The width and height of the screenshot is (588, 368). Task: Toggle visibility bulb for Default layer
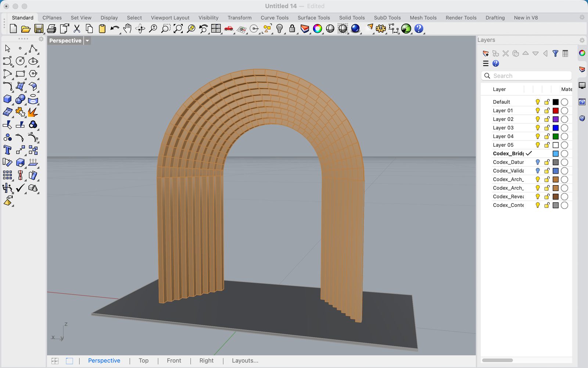538,102
